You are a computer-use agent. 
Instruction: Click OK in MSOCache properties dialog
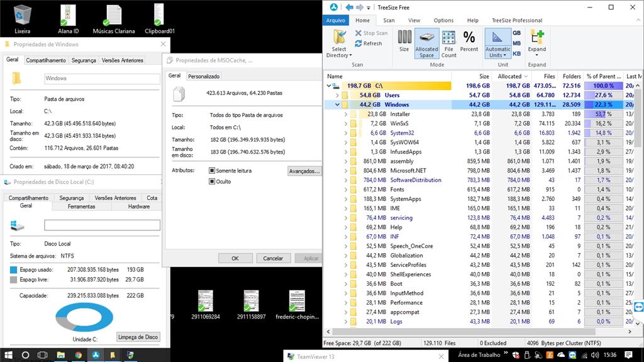tap(235, 258)
